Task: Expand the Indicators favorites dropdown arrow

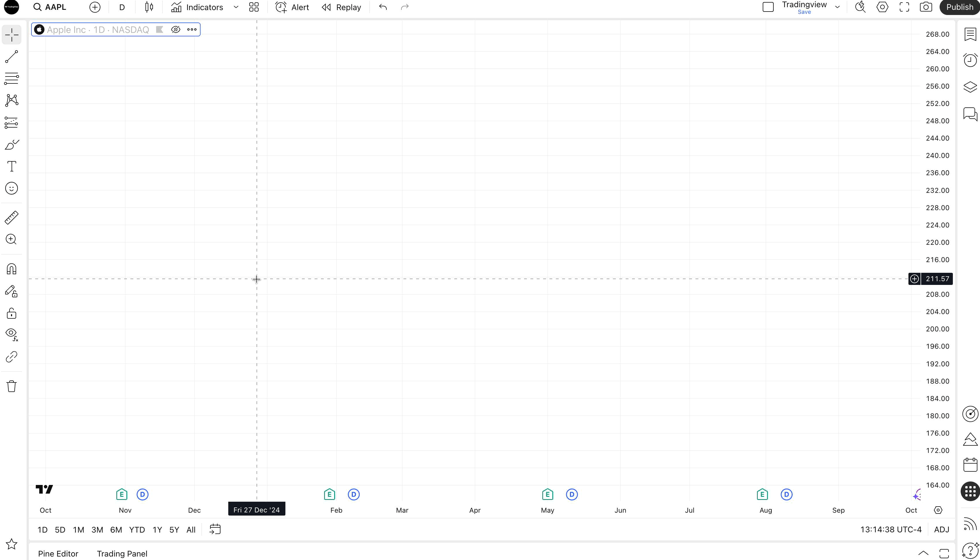Action: (x=236, y=7)
